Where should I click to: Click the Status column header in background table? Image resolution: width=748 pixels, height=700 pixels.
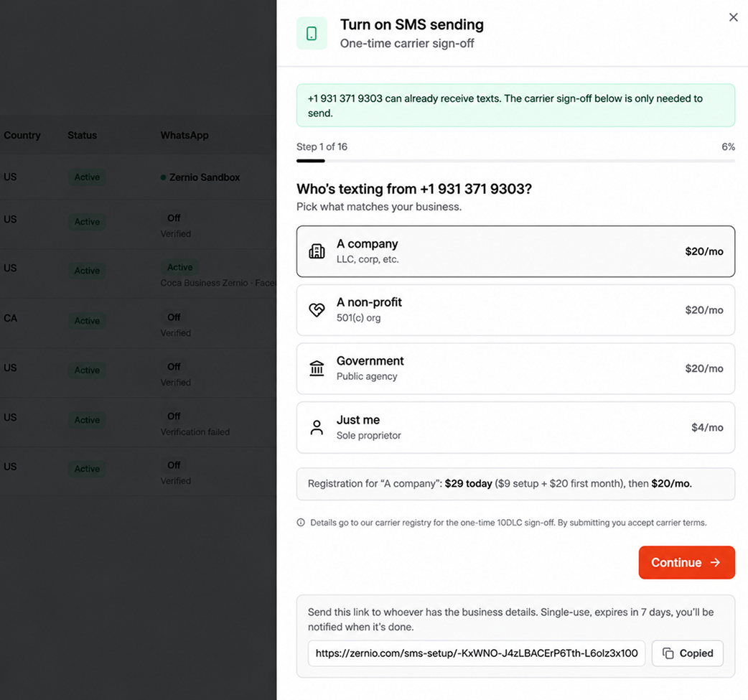[x=82, y=136]
